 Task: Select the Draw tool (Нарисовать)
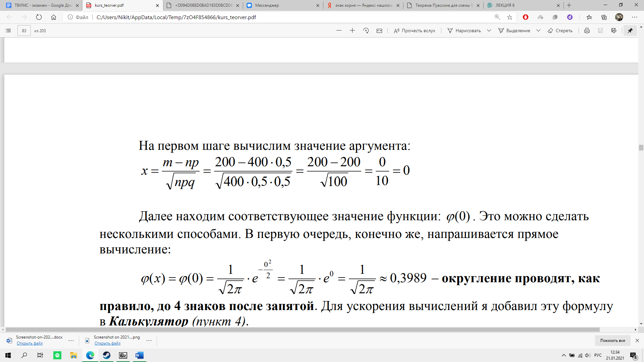464,31
